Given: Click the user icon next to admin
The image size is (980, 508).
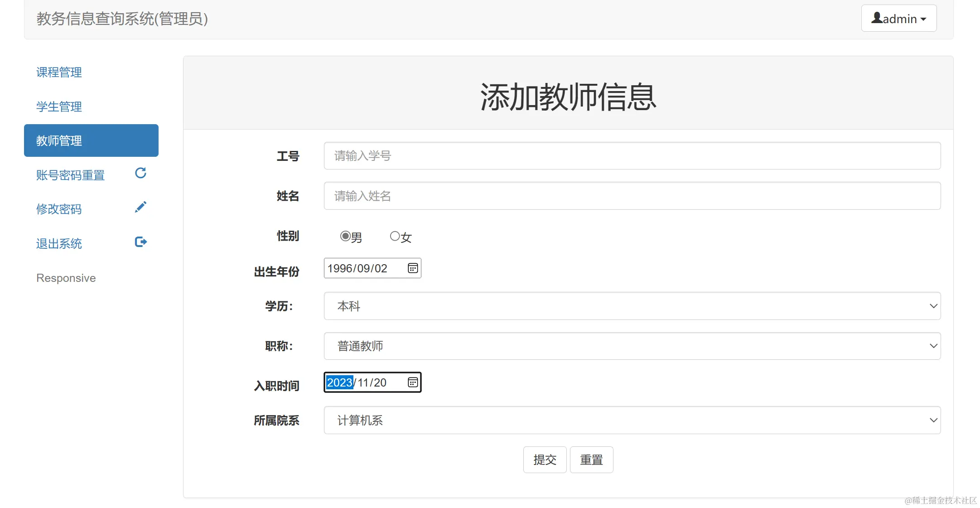Looking at the screenshot, I should [877, 18].
